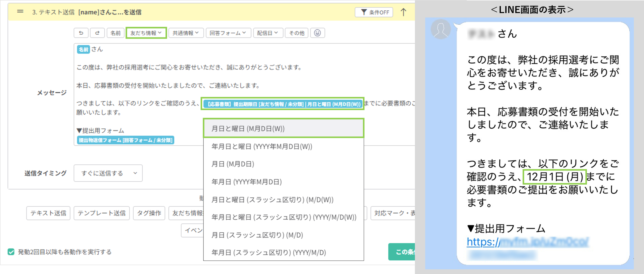Open the その他 menu item
Image resolution: width=644 pixels, height=274 pixels.
click(x=297, y=33)
